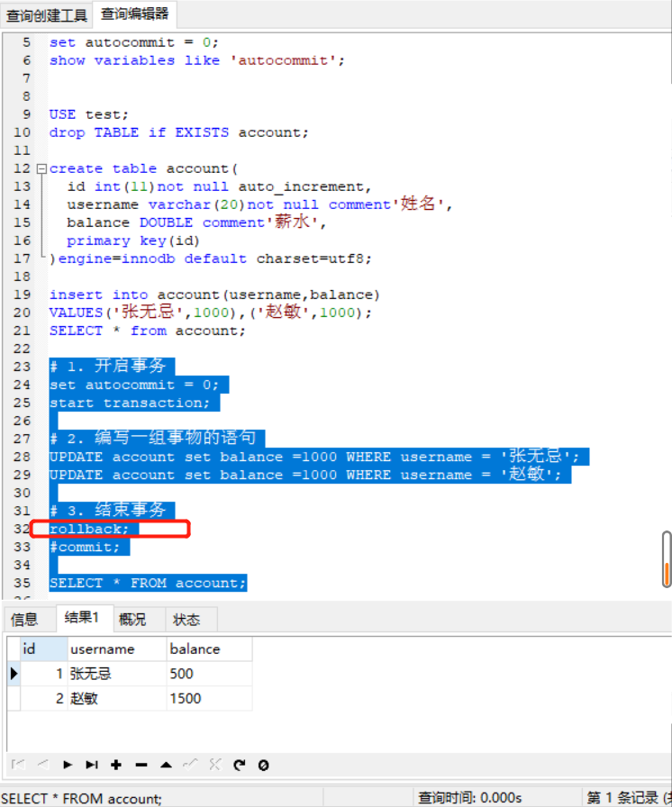The width and height of the screenshot is (672, 807).
Task: Jump to last record icon
Action: [x=92, y=765]
